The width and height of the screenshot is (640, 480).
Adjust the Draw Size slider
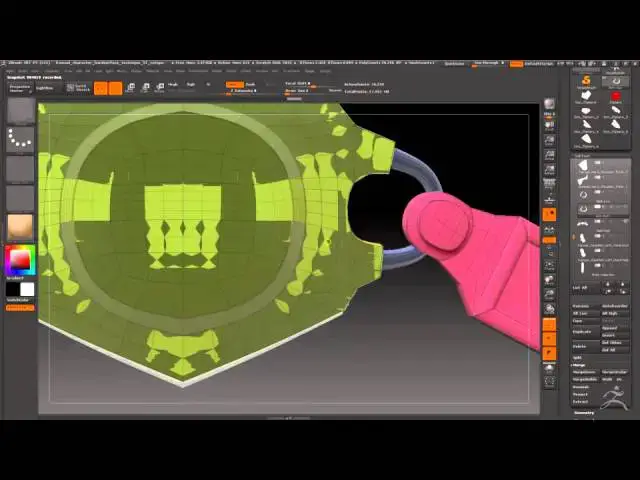[312, 91]
